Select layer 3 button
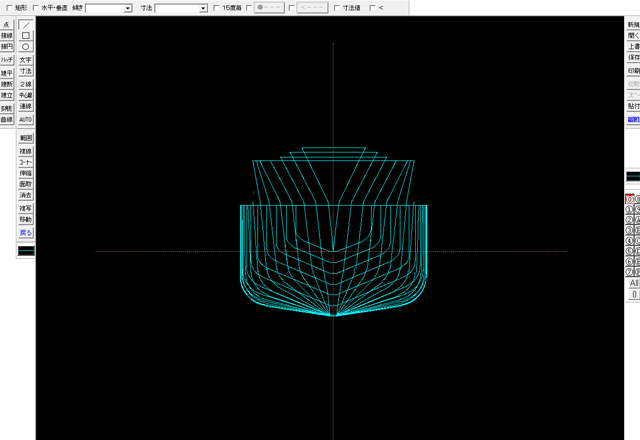The height and width of the screenshot is (440, 640). click(x=630, y=230)
